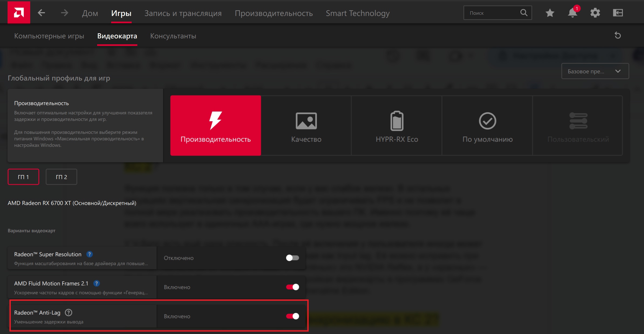Screen dimensions: 644x334
Task: Select the По умолчанию profile tile
Action: click(488, 125)
